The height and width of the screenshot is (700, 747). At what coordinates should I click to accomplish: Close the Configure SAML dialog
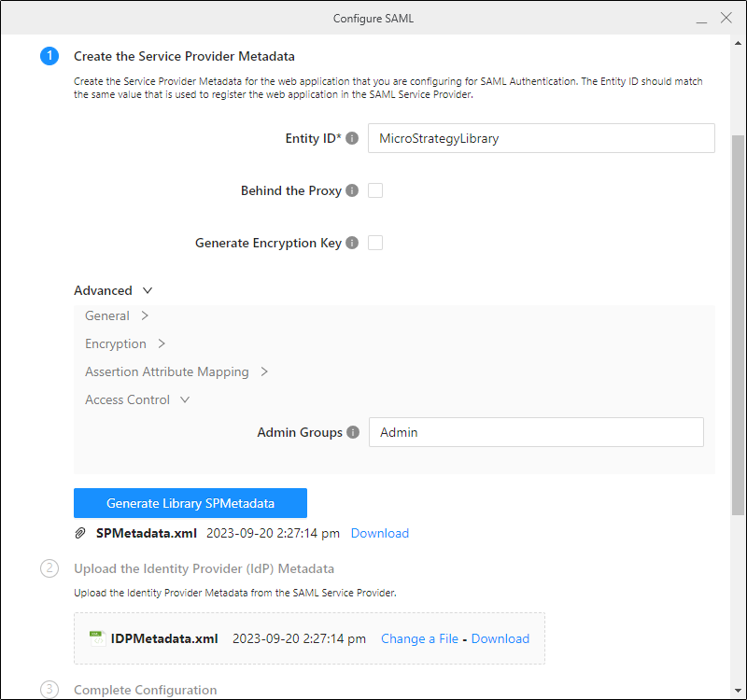[x=726, y=18]
